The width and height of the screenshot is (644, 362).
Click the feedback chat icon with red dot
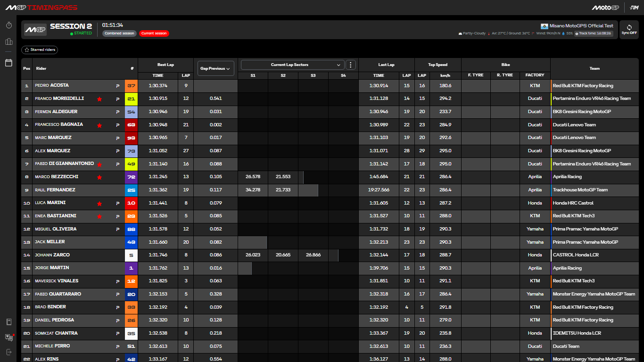pos(8,337)
